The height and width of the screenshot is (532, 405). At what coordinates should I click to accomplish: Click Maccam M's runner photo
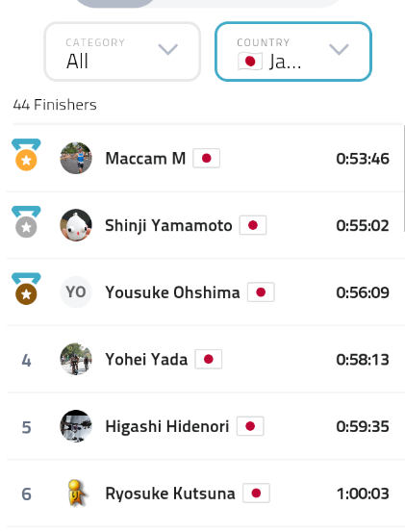pos(76,158)
